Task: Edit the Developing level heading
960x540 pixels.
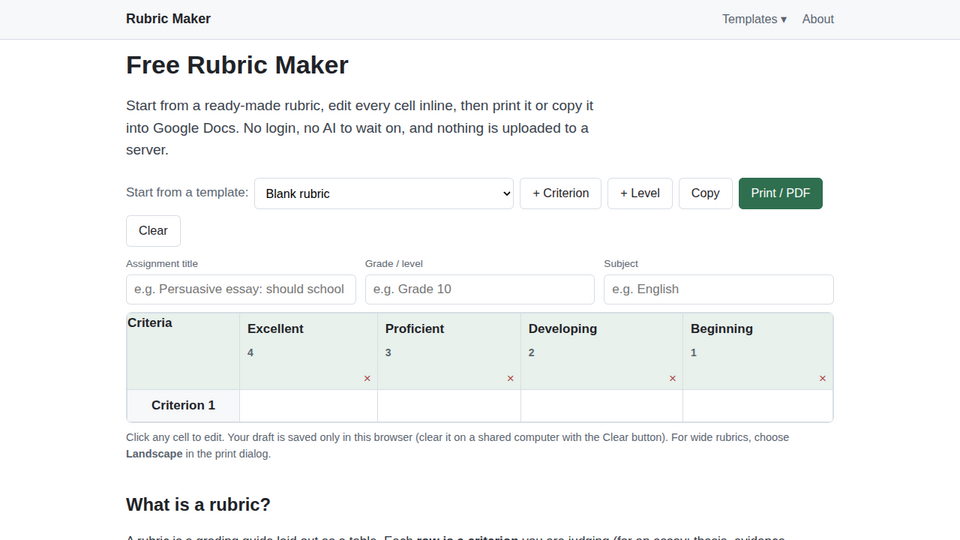Action: coord(563,329)
